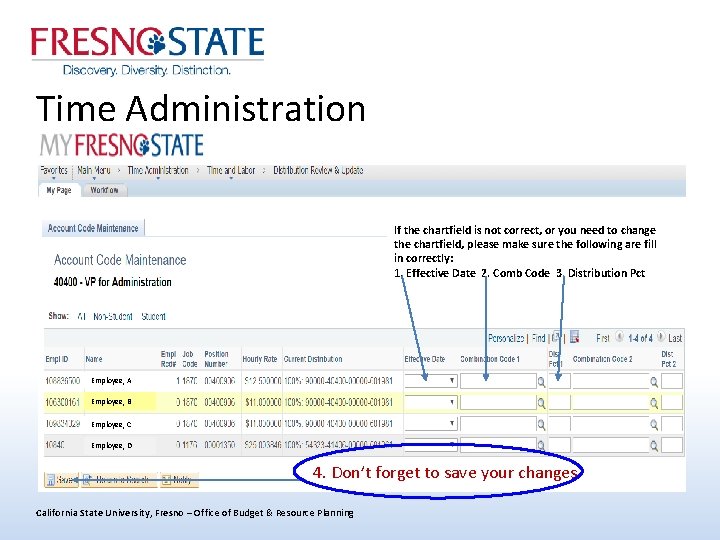
Task: Sort by the Name column header
Action: pyautogui.click(x=94, y=359)
